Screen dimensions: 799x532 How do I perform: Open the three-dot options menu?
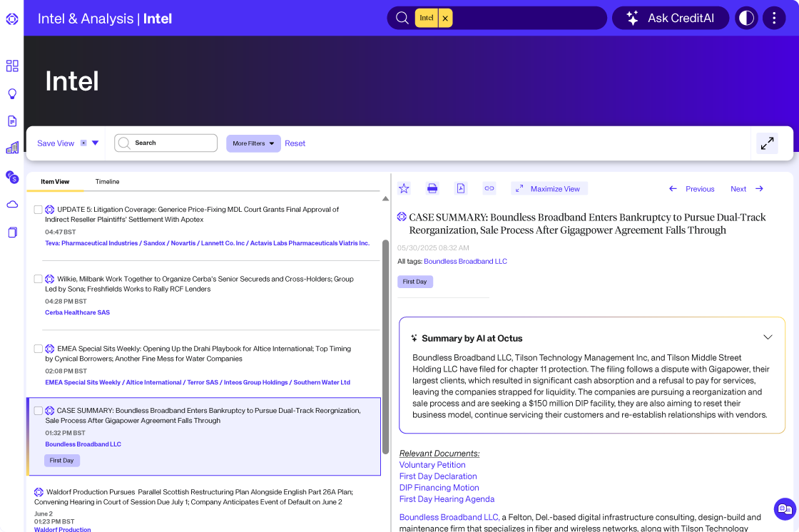(774, 18)
